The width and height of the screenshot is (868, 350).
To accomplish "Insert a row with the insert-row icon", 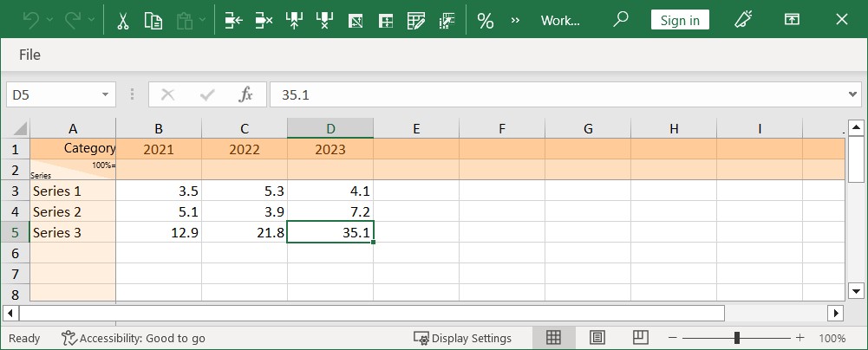I will point(233,21).
